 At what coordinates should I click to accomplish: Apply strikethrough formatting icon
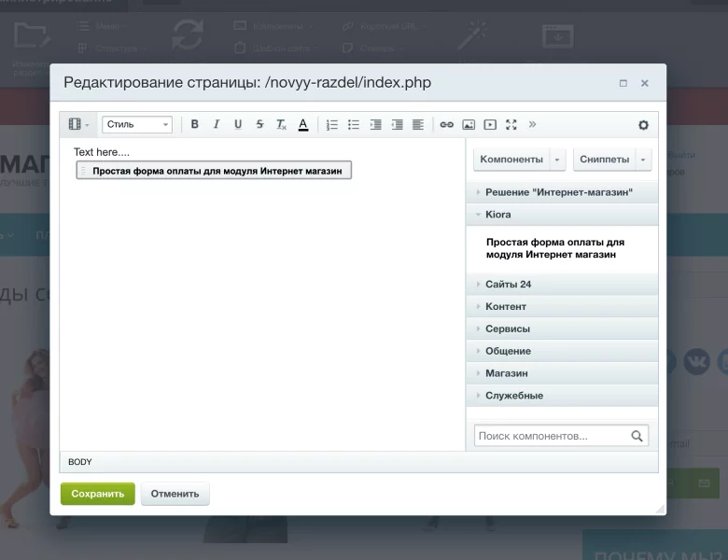259,124
